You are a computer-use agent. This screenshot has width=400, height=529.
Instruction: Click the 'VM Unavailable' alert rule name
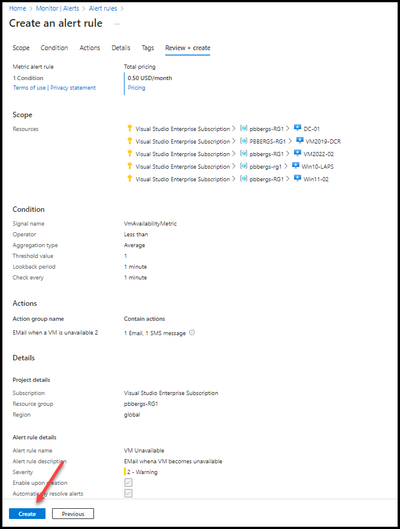click(144, 450)
